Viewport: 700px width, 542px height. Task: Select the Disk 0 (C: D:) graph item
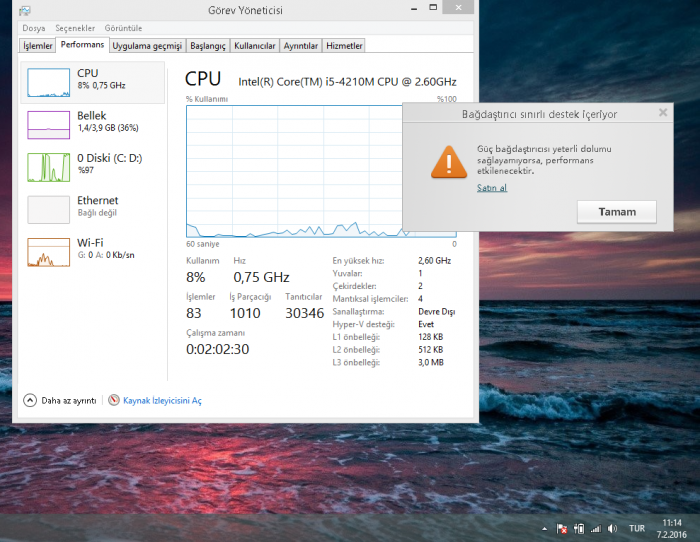[46, 166]
